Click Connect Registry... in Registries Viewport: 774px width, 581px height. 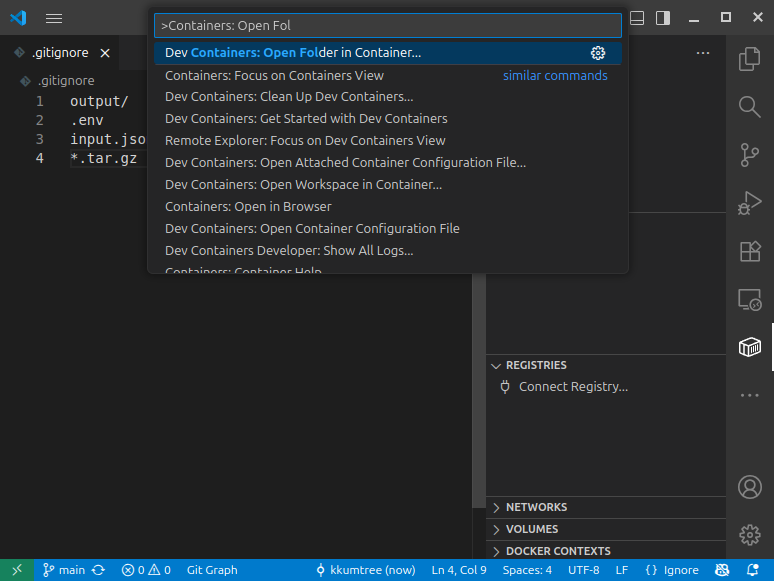pyautogui.click(x=573, y=387)
